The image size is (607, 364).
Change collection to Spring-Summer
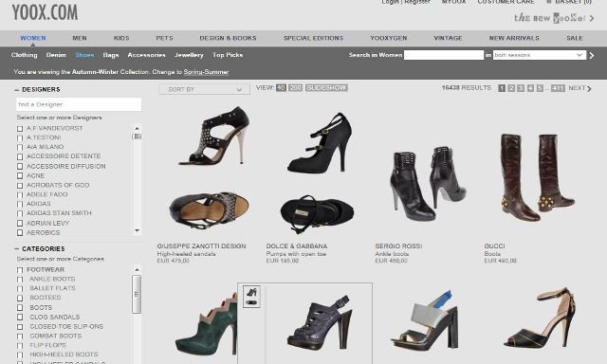tap(206, 72)
